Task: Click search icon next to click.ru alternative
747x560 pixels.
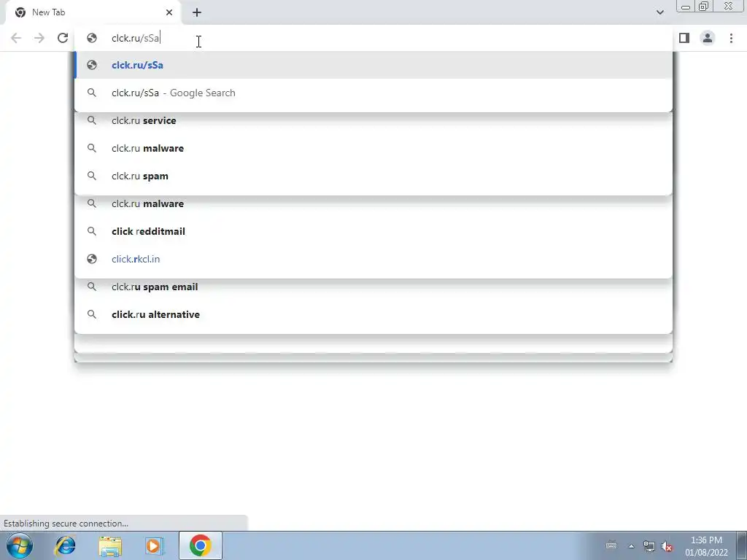Action: [92, 314]
